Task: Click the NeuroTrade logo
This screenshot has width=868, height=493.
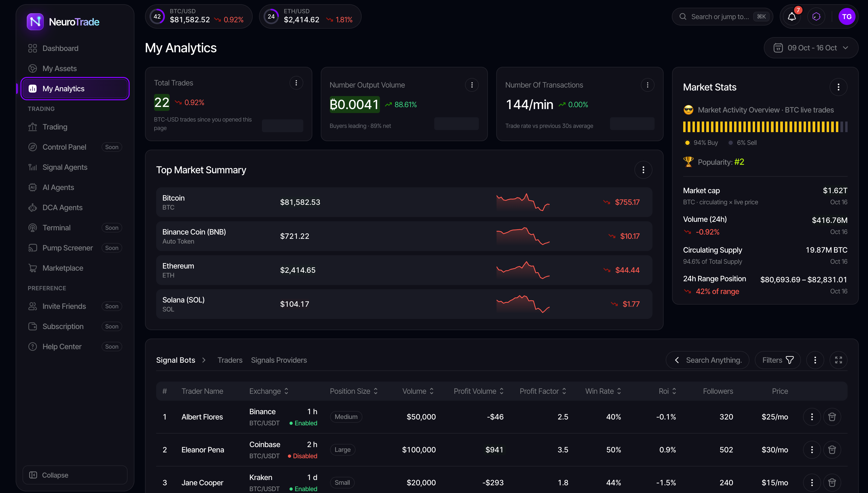Action: click(x=63, y=22)
